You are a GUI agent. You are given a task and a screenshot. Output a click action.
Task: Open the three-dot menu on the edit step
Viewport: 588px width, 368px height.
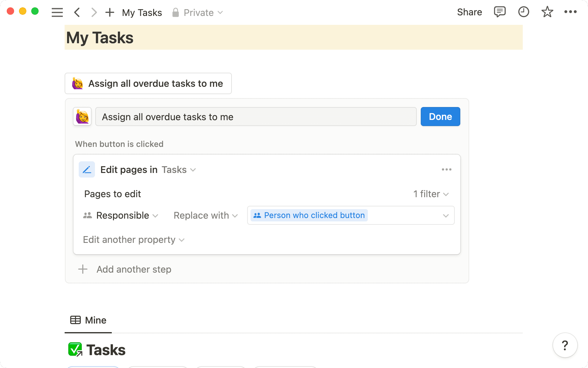pyautogui.click(x=447, y=169)
